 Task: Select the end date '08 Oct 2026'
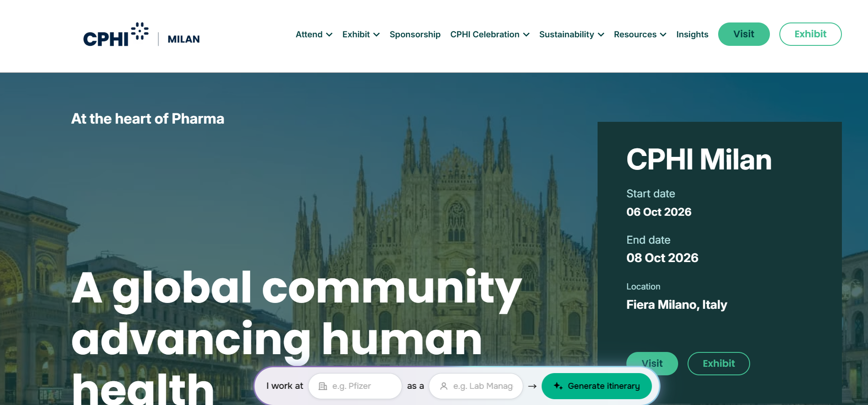coord(662,258)
